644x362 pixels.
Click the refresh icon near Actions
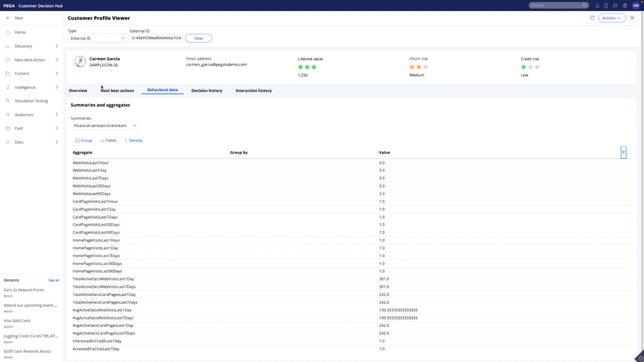click(x=592, y=18)
